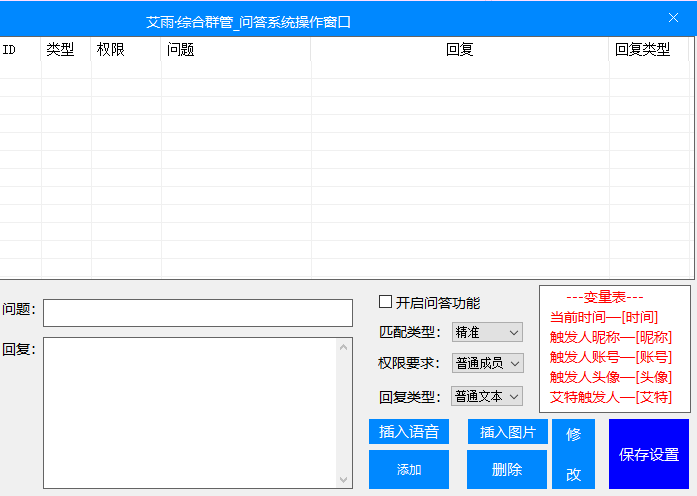Close the 问答系统操作窗口 window
Screen dimensions: 697x496
(x=673, y=18)
